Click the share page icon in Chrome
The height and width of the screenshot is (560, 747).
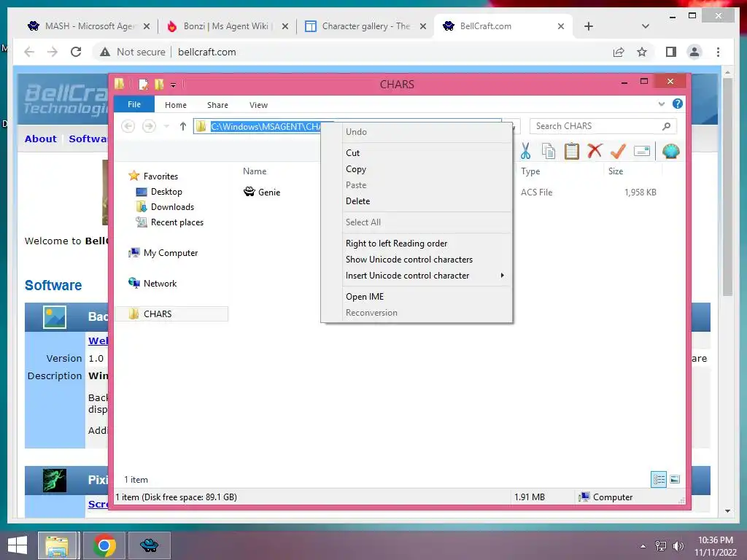click(619, 52)
